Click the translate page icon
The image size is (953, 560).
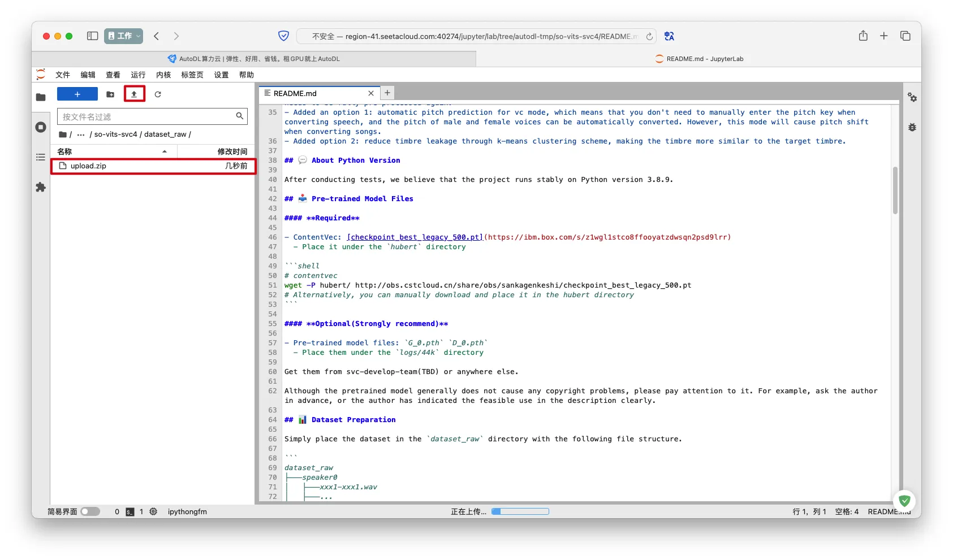click(670, 36)
